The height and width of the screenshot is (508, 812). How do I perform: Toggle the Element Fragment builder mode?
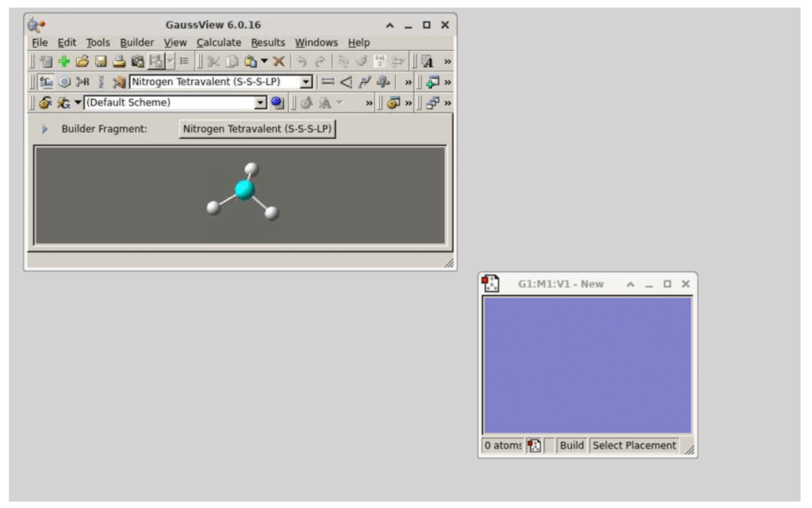[x=46, y=82]
